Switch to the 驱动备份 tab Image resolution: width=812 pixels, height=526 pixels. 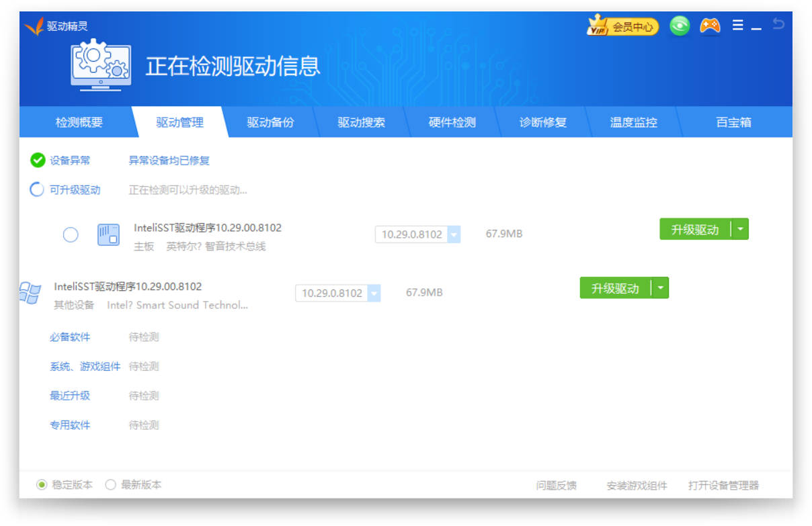(270, 123)
